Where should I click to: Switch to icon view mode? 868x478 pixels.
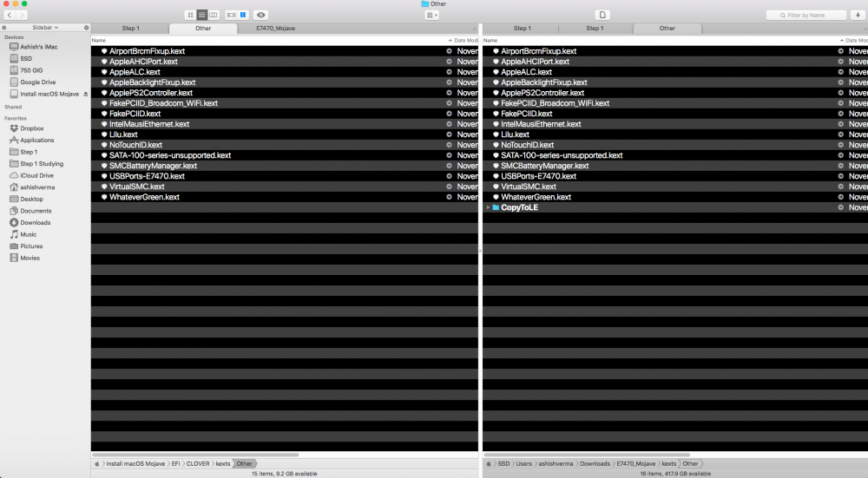(x=190, y=15)
